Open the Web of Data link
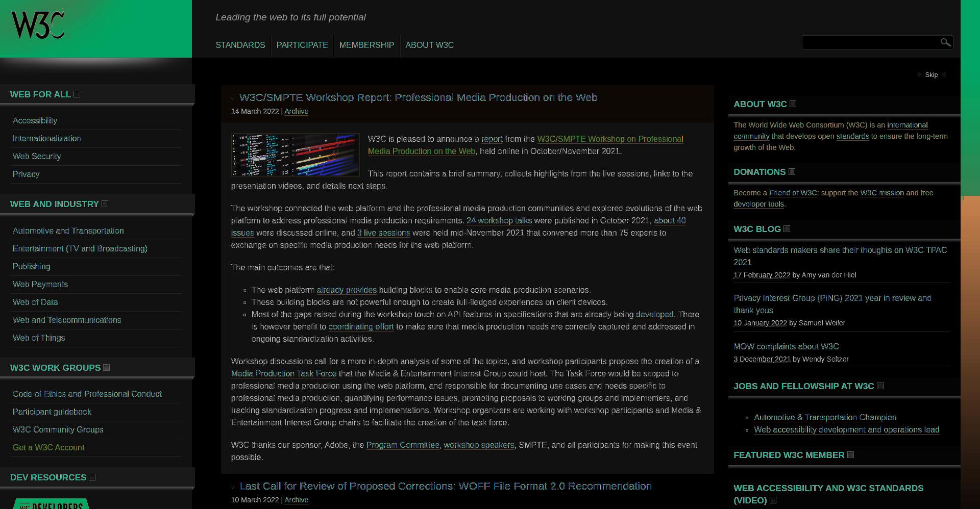 35,302
